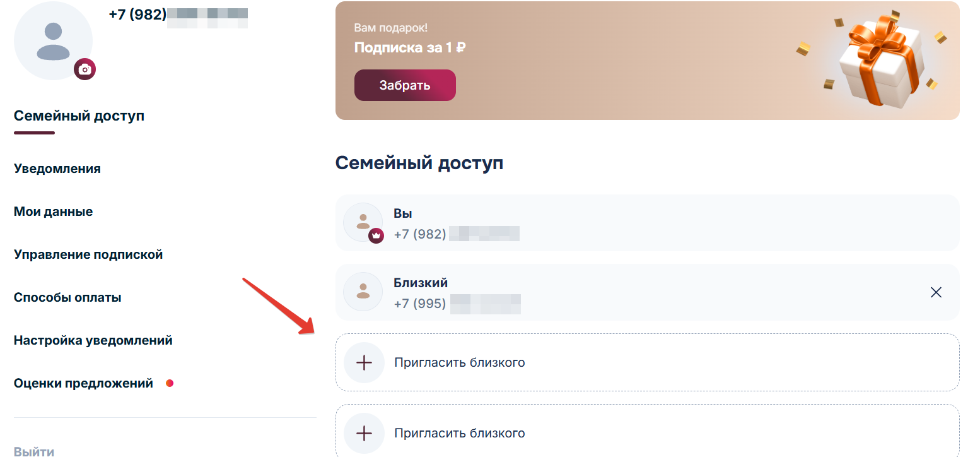Open Управление подпиской settings

point(88,254)
